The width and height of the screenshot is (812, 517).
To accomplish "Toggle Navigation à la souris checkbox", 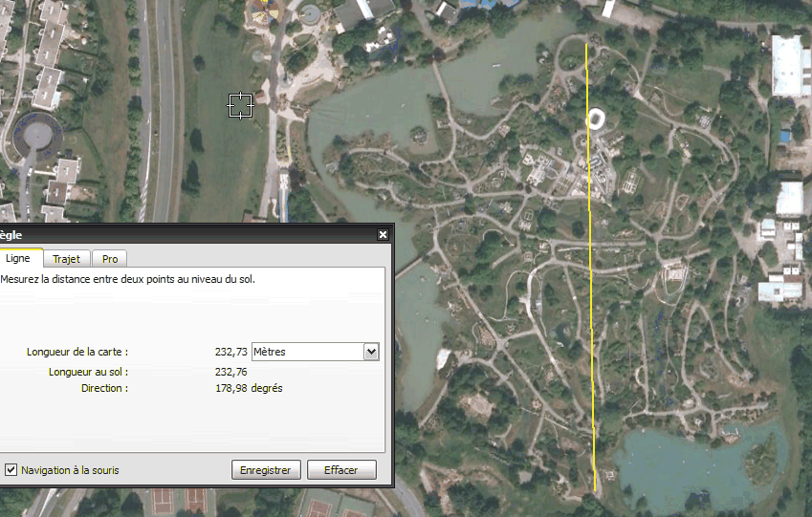I will [x=11, y=470].
